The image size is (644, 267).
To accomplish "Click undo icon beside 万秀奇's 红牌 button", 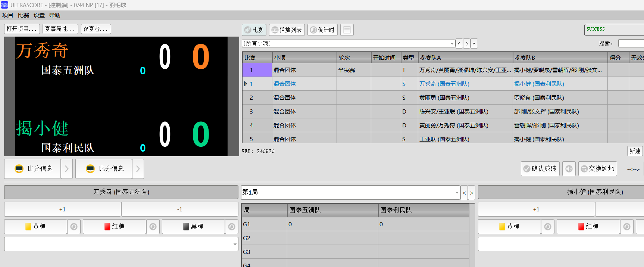I will pyautogui.click(x=153, y=227).
